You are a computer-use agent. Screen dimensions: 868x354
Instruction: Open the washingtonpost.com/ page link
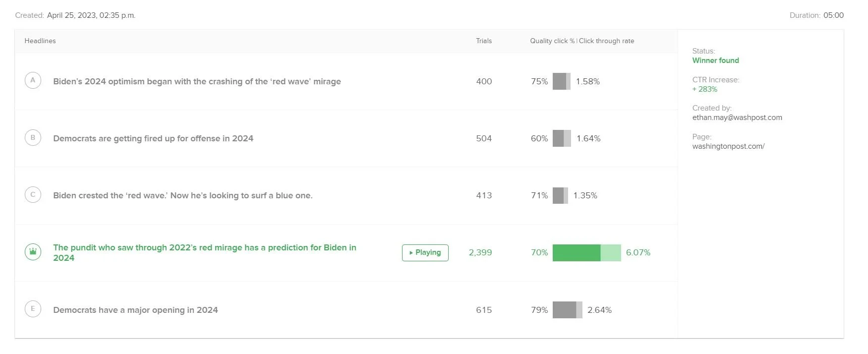pyautogui.click(x=728, y=146)
